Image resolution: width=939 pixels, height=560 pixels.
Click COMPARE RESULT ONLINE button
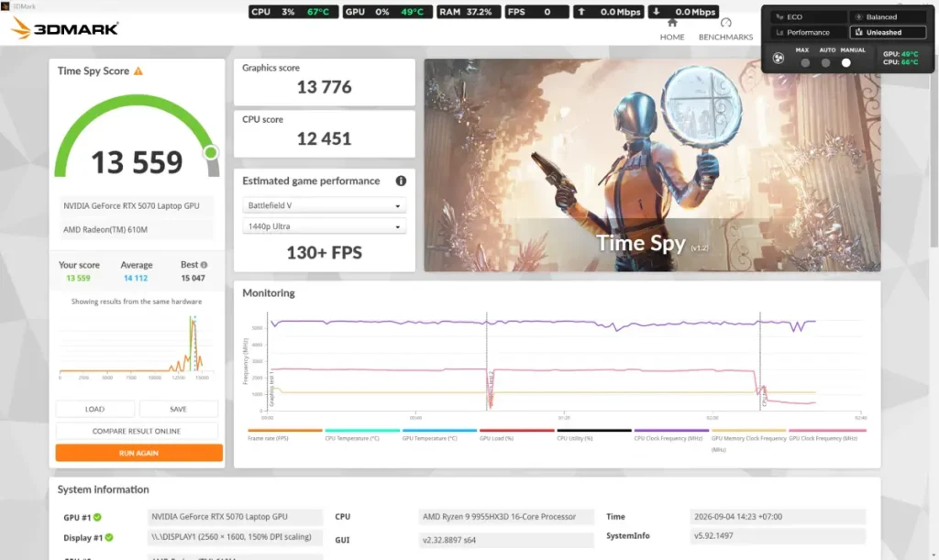click(x=137, y=431)
